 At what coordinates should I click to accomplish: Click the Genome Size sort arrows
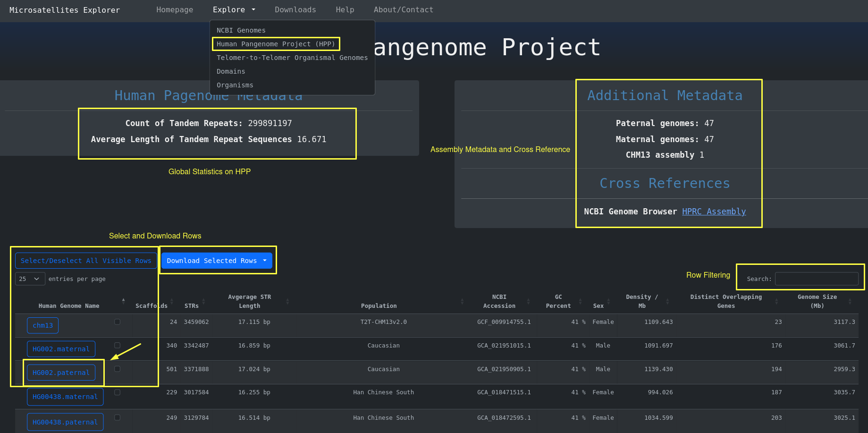(850, 301)
